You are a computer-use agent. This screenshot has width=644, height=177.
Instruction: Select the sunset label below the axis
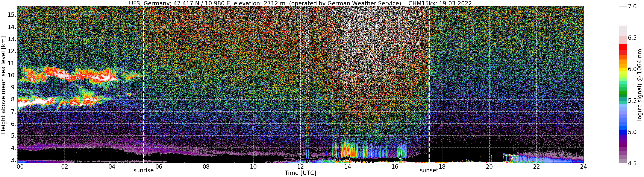pyautogui.click(x=429, y=171)
